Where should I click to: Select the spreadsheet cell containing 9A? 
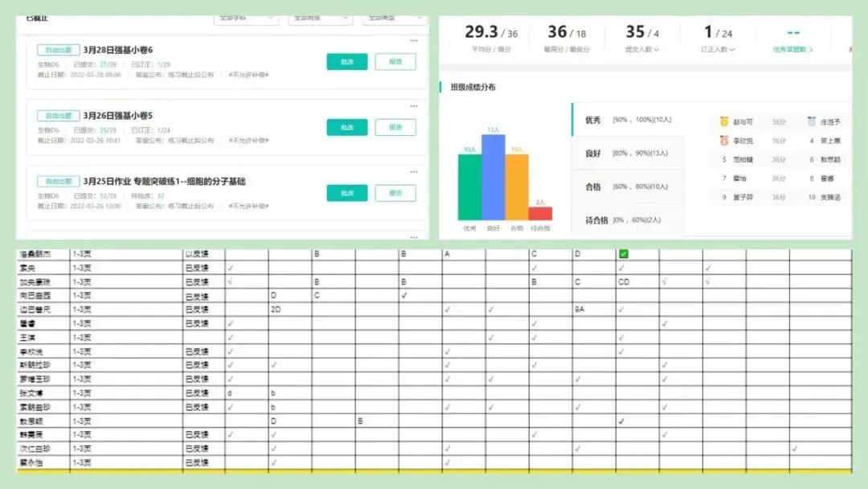coord(594,310)
